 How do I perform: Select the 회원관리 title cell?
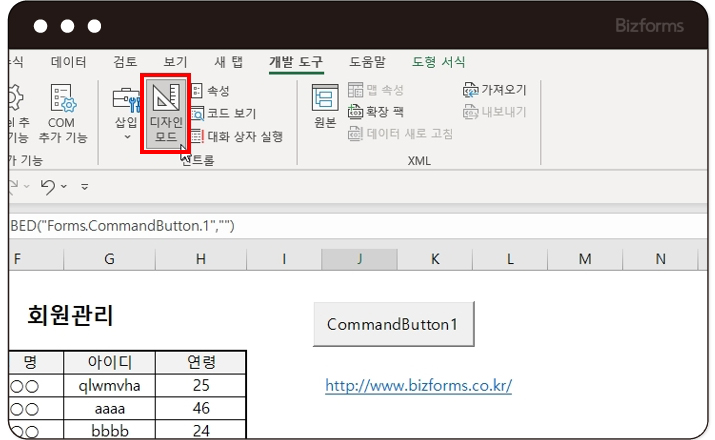(x=70, y=315)
